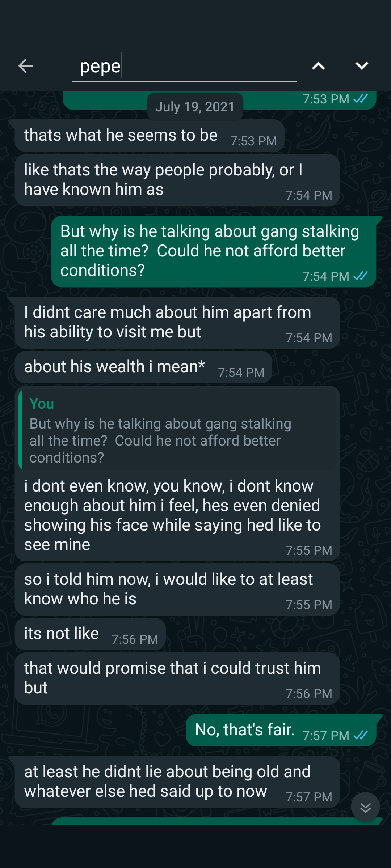391x868 pixels.
Task: Go to next search result (down chevron)
Action: tap(362, 66)
